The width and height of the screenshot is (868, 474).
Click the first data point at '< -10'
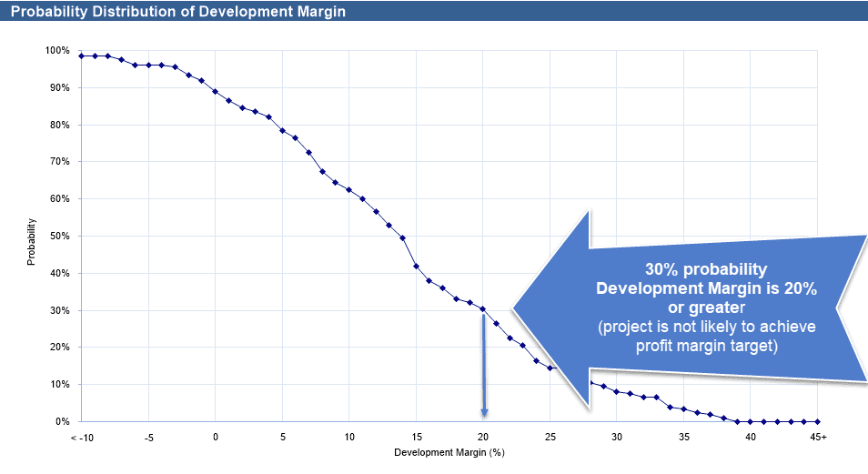[81, 56]
